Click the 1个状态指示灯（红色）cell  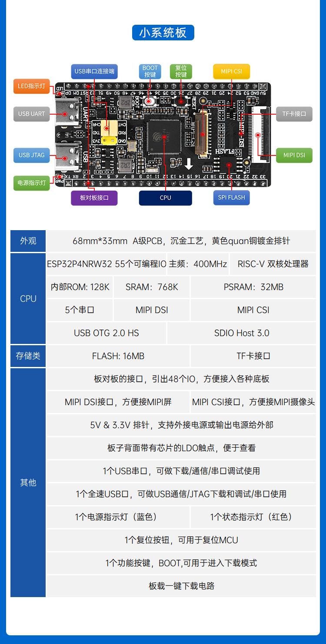pos(253,517)
